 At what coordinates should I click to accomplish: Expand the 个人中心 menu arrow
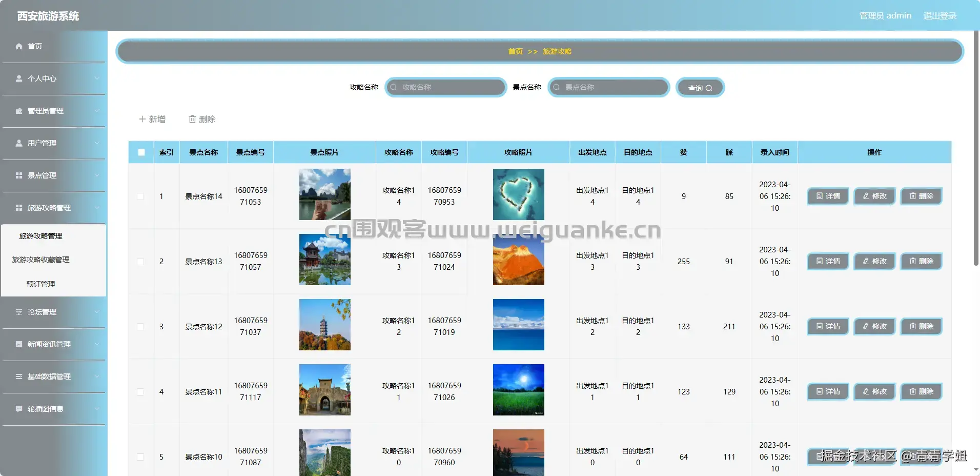click(97, 78)
